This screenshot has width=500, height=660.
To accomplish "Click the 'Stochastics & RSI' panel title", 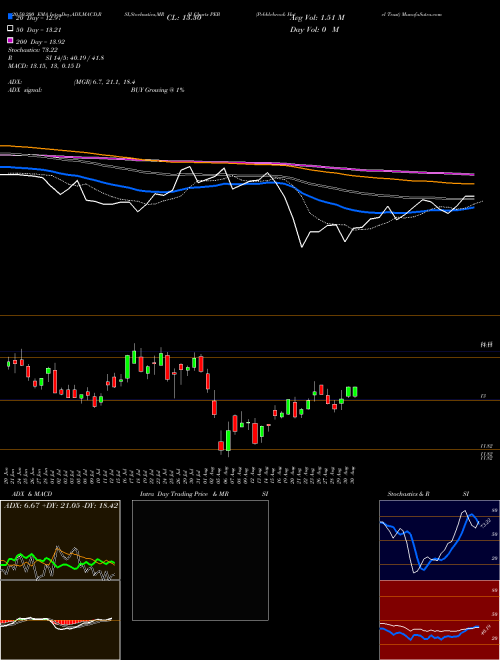I will (428, 494).
